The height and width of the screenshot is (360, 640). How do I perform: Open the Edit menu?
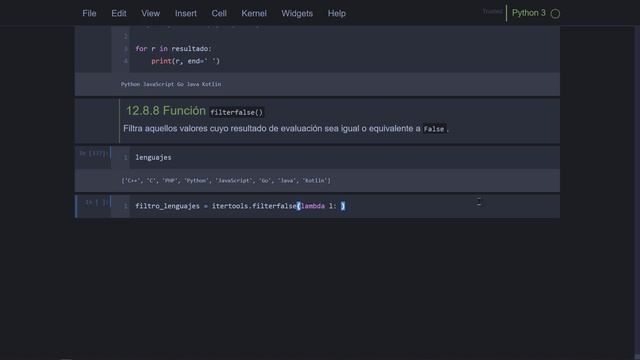coord(119,13)
